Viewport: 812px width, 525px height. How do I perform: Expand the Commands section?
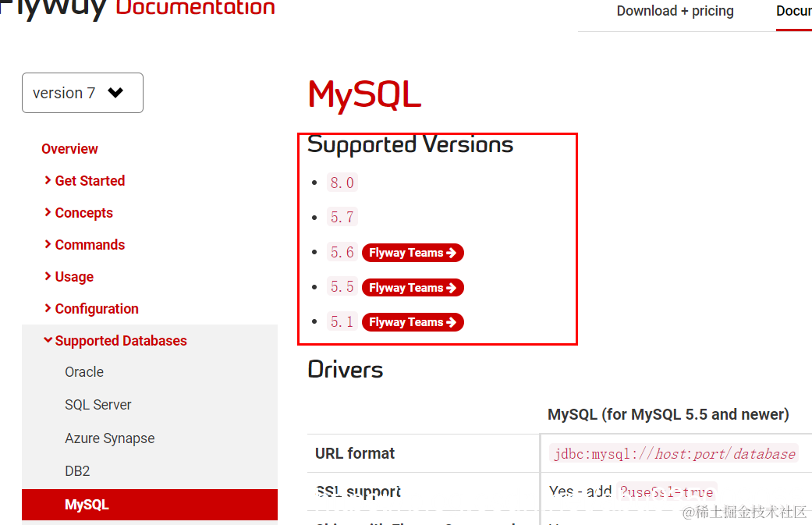(84, 245)
